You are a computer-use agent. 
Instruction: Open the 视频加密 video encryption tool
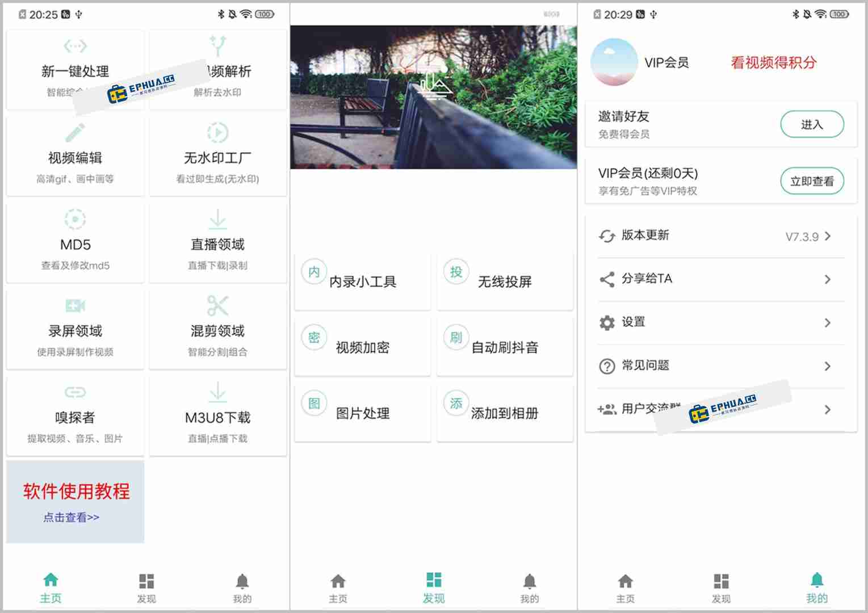pyautogui.click(x=362, y=346)
